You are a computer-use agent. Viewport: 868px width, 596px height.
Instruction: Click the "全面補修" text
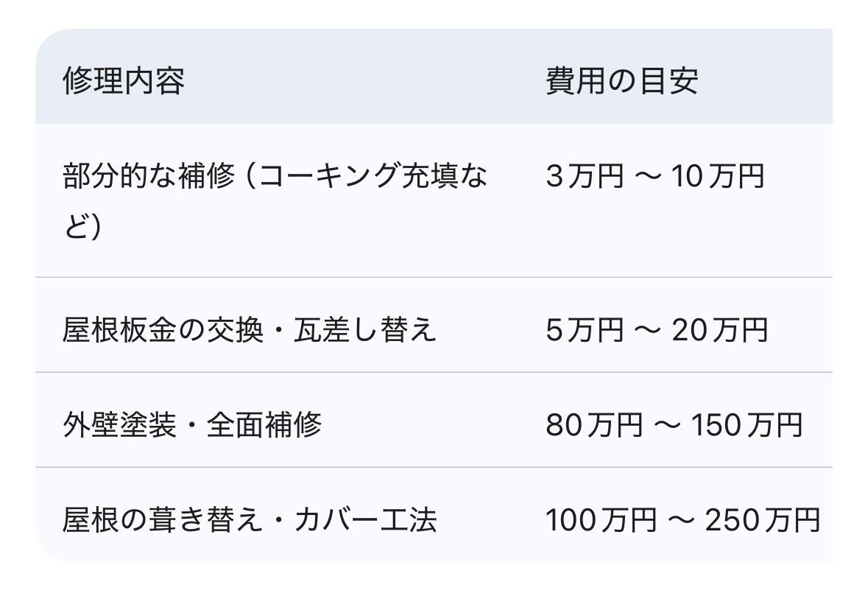tap(264, 425)
